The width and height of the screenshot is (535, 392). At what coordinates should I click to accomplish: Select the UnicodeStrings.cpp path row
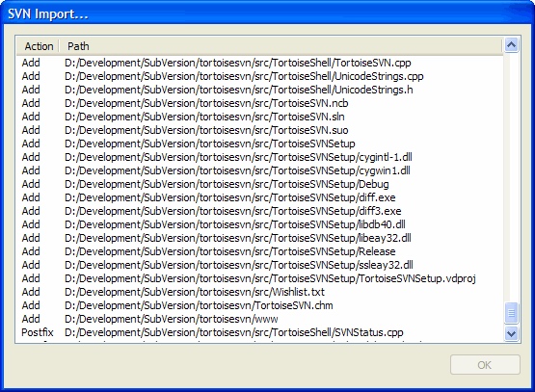[259, 76]
